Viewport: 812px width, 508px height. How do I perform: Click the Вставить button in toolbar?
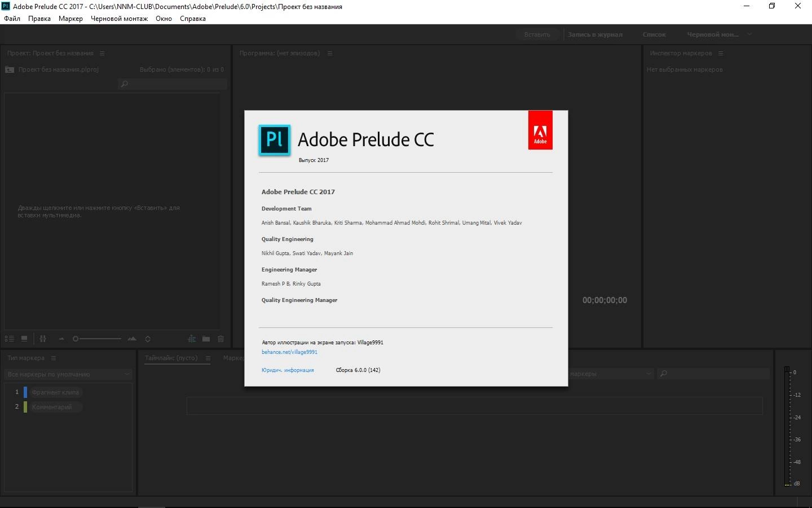tap(537, 34)
